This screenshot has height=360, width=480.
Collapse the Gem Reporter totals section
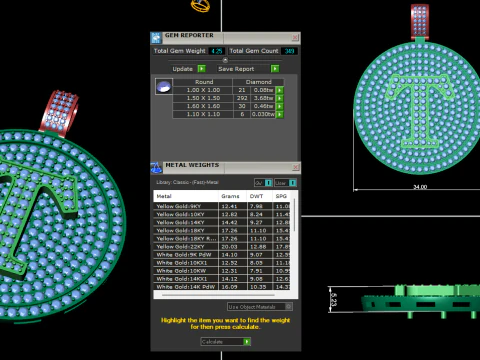click(x=225, y=60)
